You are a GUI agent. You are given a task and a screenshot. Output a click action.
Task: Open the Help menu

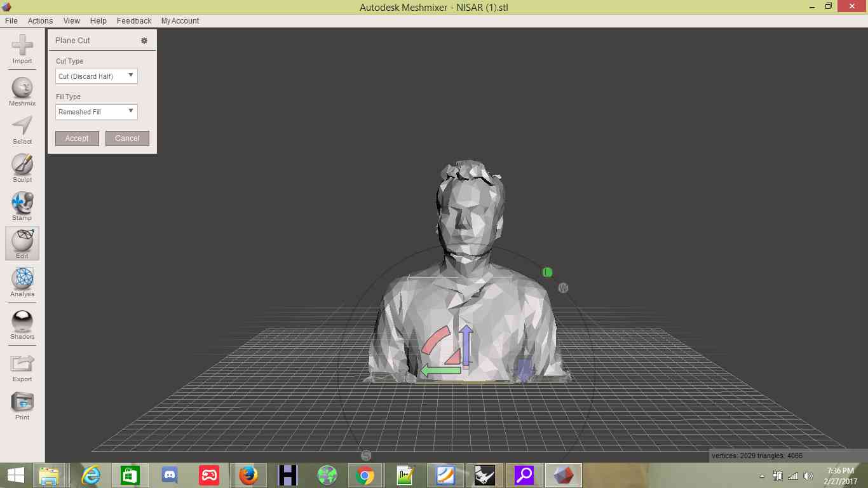(98, 21)
